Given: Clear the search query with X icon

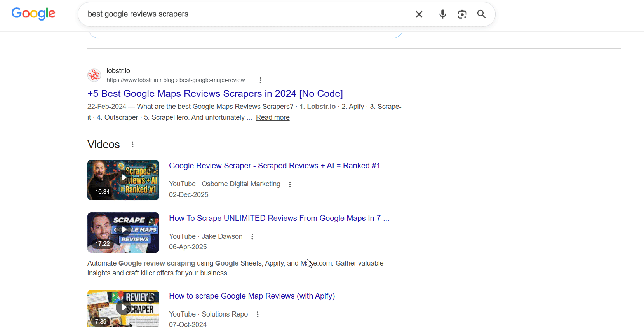Looking at the screenshot, I should click(x=419, y=14).
